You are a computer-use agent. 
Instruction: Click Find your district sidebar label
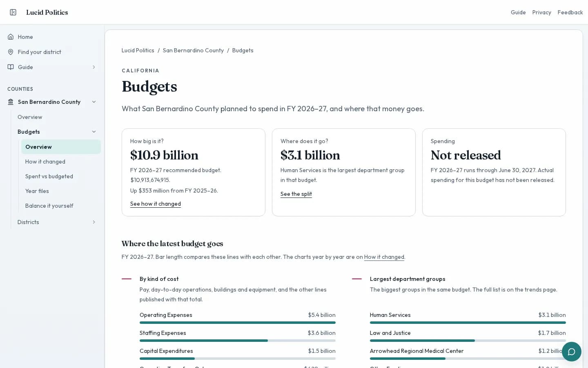click(x=40, y=52)
